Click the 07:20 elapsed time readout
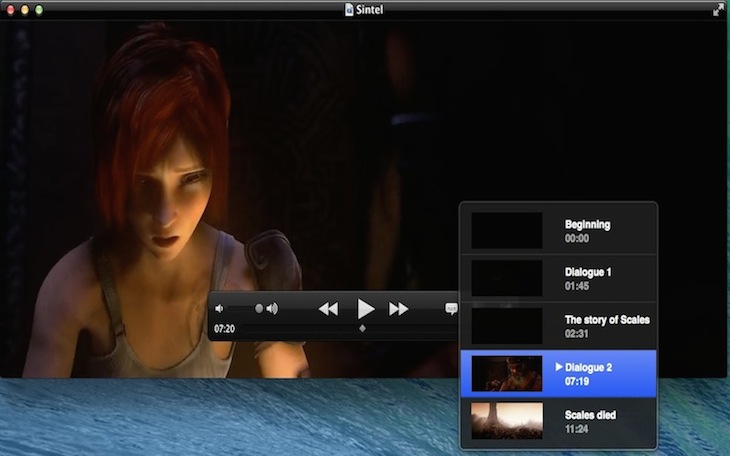 (224, 329)
